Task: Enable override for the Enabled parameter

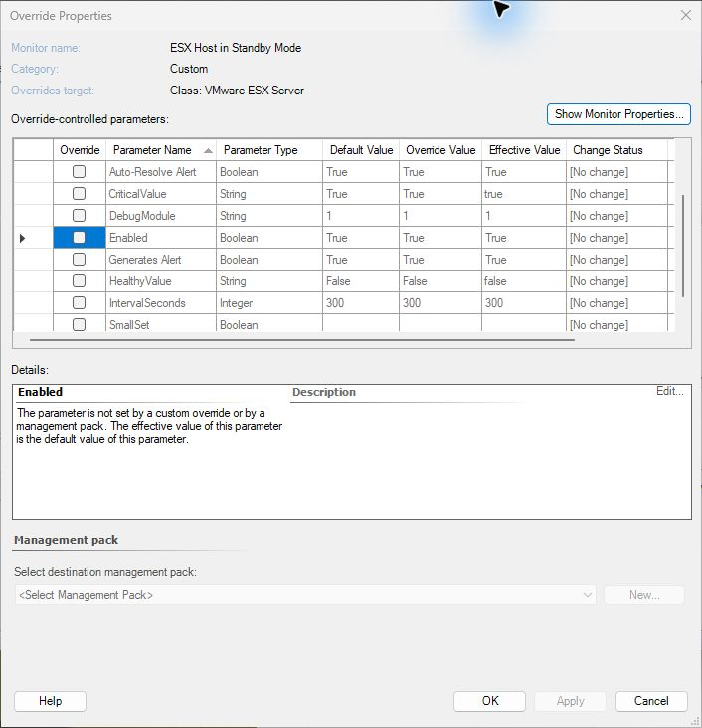Action: click(x=79, y=238)
